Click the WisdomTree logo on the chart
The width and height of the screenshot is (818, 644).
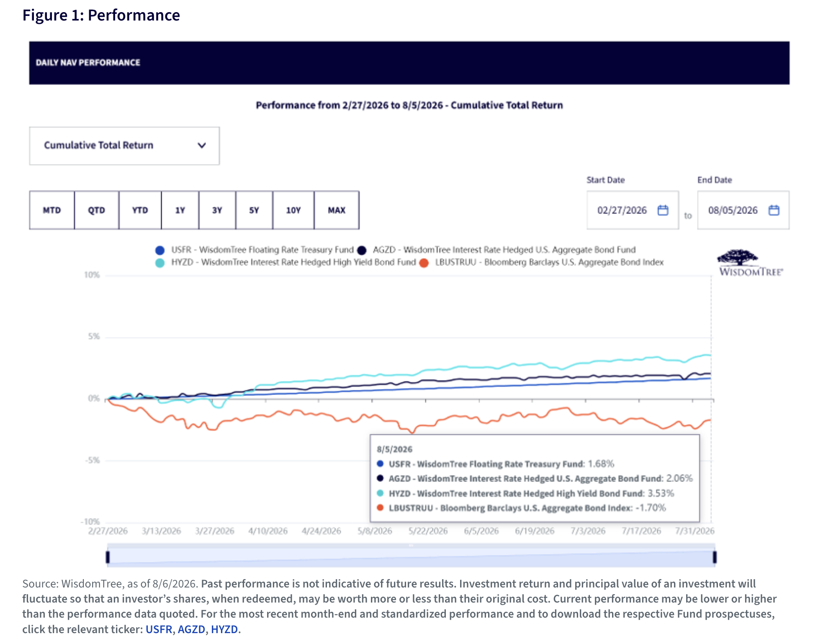tap(751, 263)
